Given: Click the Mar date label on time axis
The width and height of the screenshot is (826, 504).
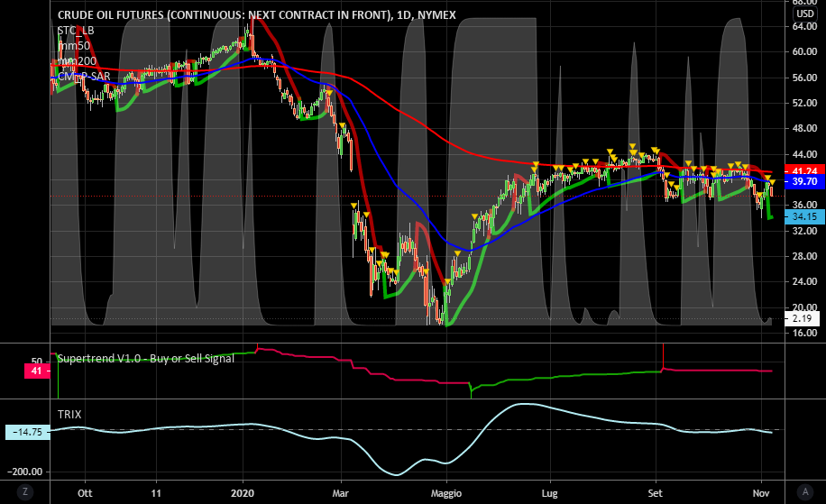Looking at the screenshot, I should coord(340,493).
